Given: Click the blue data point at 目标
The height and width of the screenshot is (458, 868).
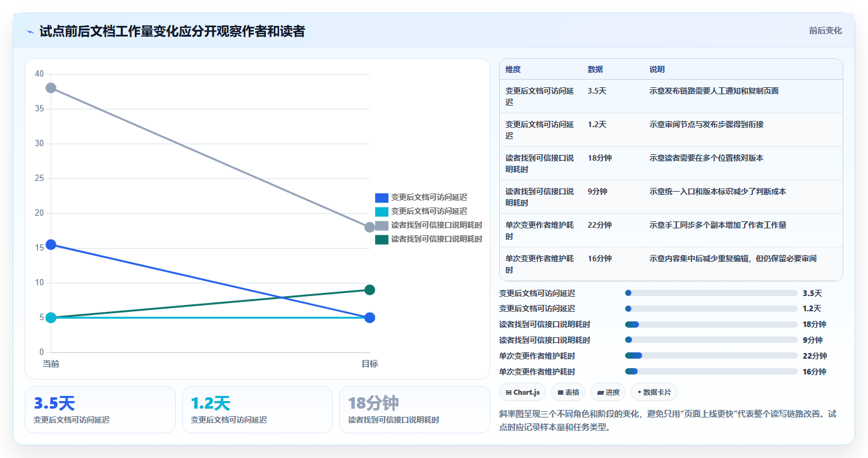Looking at the screenshot, I should (370, 318).
